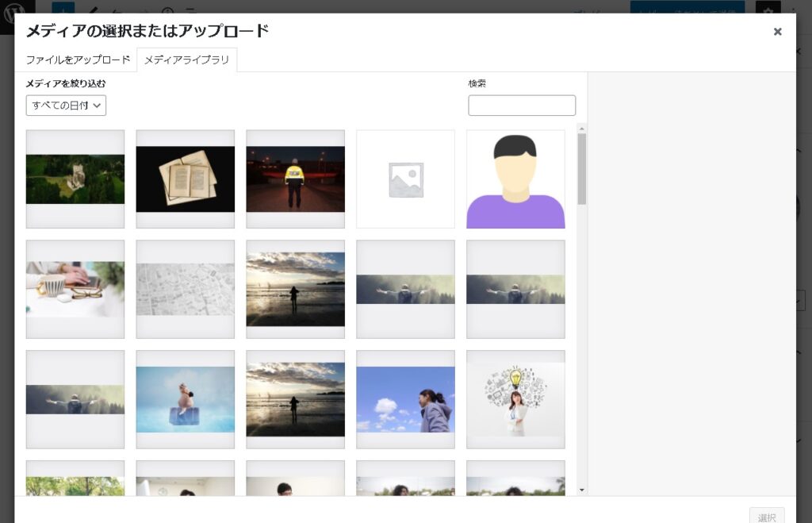Viewport: 812px width, 523px height.
Task: Close the media upload dialog
Action: coord(777,32)
